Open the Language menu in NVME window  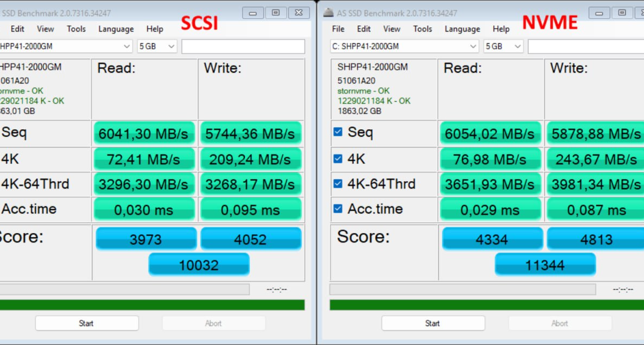464,29
